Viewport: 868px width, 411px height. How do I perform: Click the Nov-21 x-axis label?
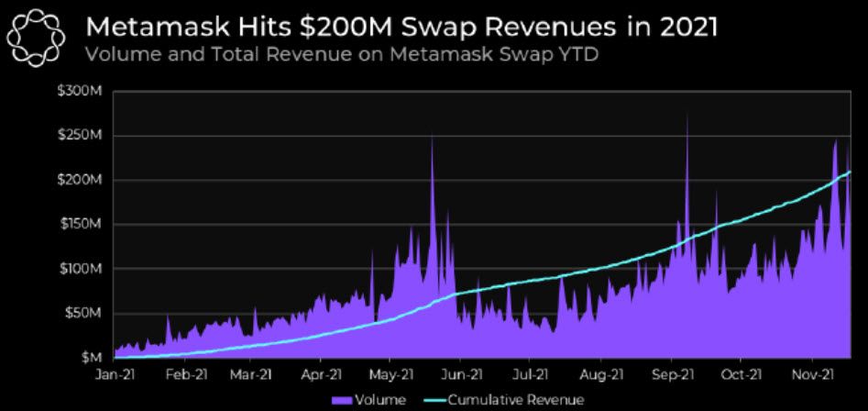[813, 374]
